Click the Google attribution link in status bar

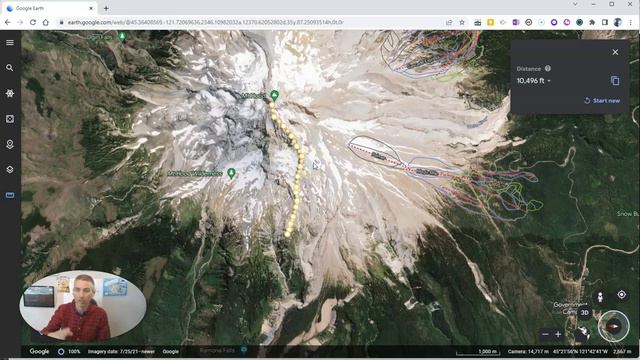click(171, 351)
